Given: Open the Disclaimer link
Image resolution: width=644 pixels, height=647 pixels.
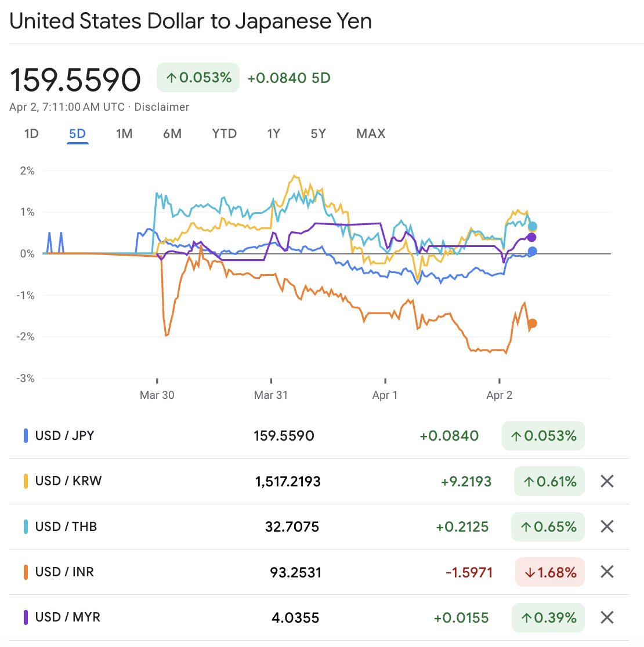Looking at the screenshot, I should point(161,107).
